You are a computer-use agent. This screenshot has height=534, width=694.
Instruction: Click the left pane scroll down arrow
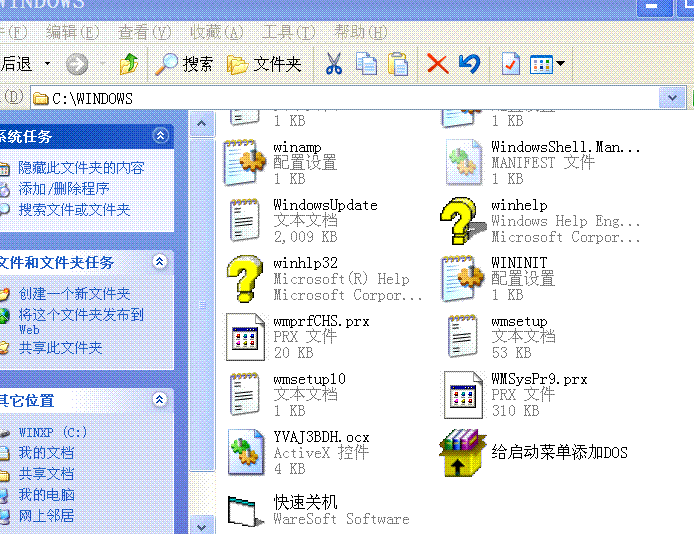coord(201,526)
